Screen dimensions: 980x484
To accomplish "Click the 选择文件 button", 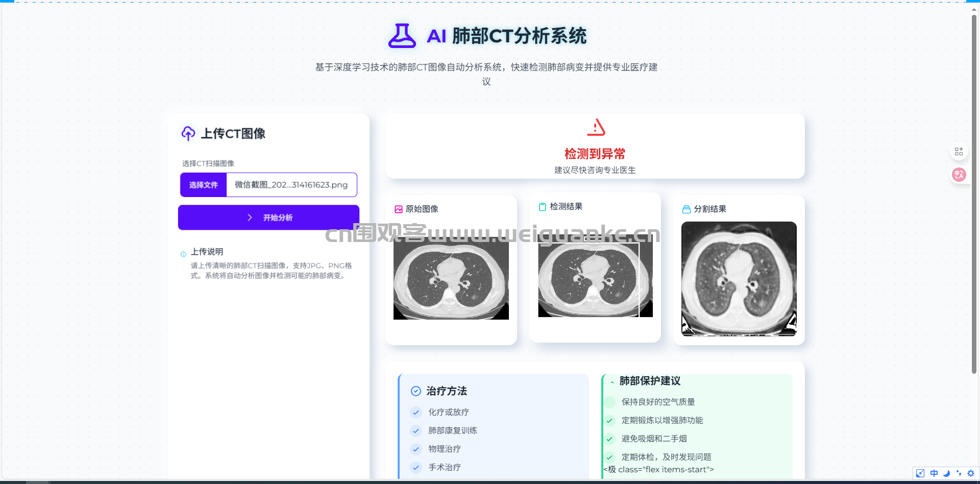I will tap(203, 185).
